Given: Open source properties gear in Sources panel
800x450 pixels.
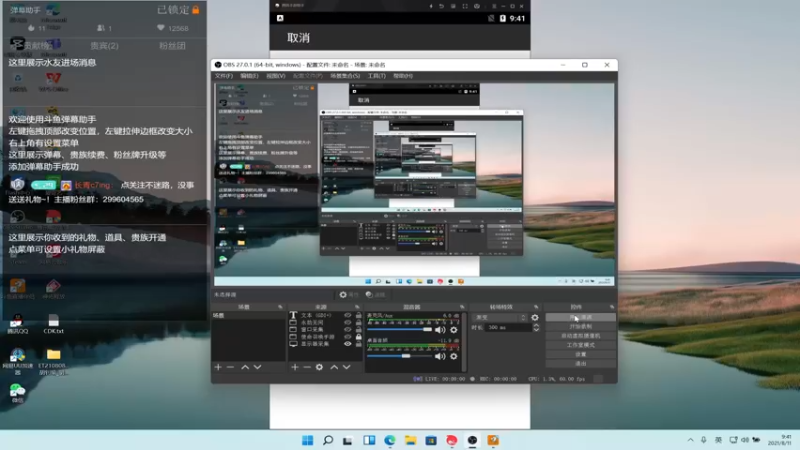Looking at the screenshot, I should pyautogui.click(x=319, y=367).
